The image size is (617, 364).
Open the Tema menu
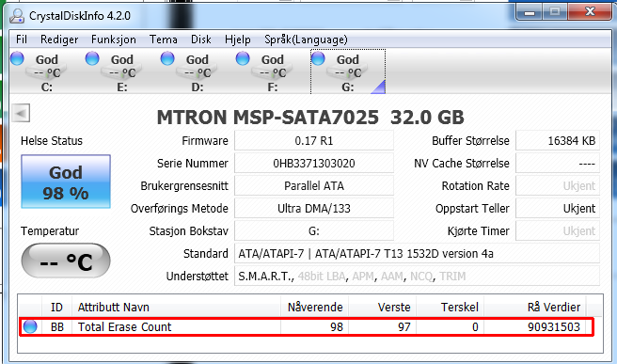163,40
